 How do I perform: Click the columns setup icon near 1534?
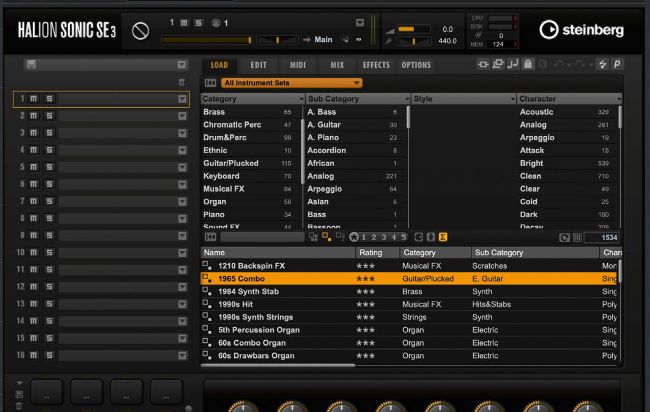[577, 238]
